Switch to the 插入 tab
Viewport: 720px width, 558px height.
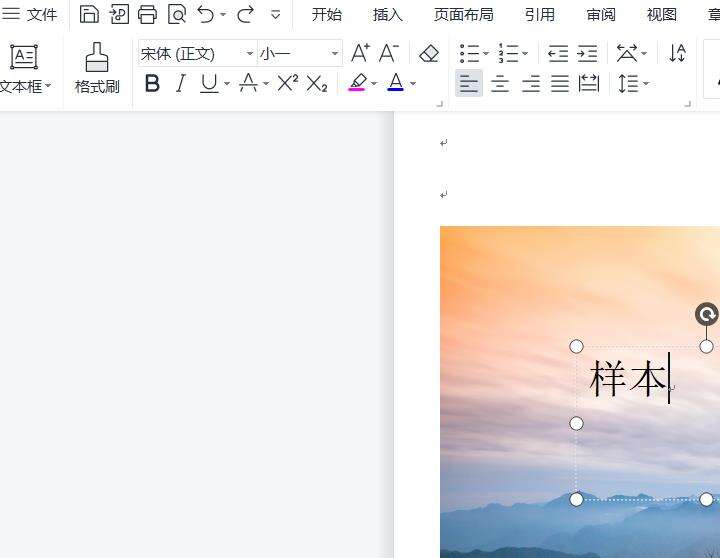(x=388, y=15)
